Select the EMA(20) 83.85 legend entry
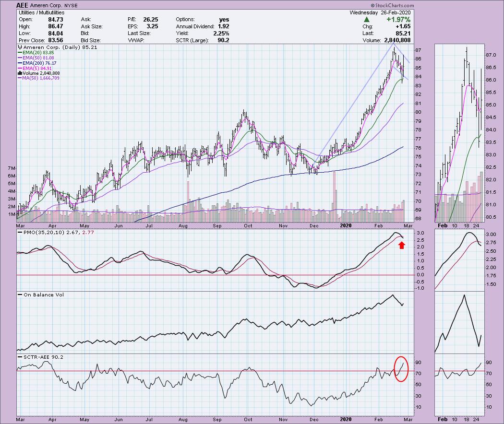The height and width of the screenshot is (424, 504). click(x=36, y=52)
